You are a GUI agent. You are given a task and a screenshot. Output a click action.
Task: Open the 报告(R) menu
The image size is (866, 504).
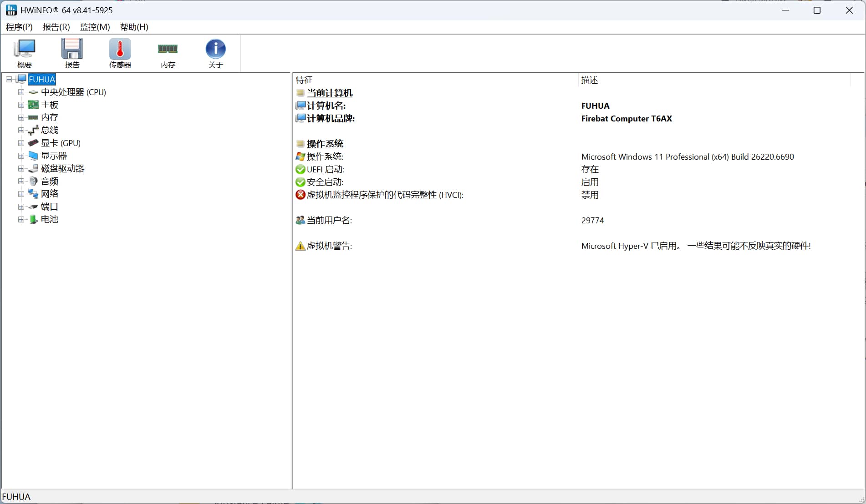tap(56, 27)
